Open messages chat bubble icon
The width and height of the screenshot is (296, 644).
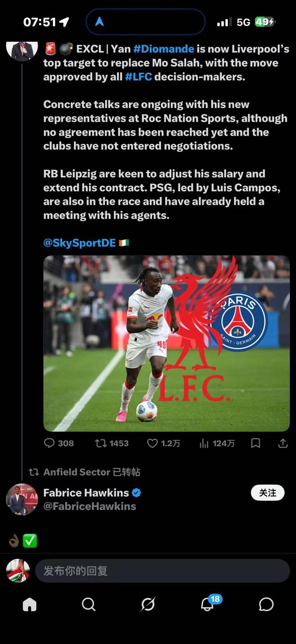coord(266,604)
